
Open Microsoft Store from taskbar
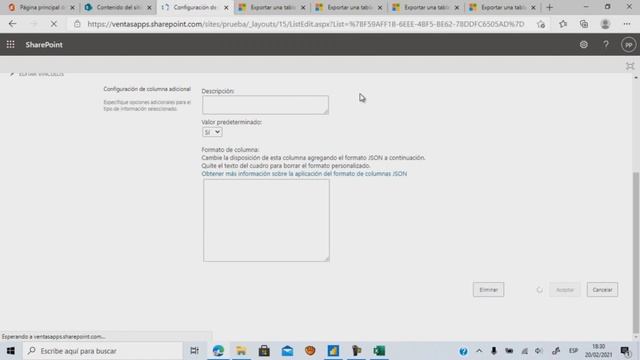coord(264,351)
